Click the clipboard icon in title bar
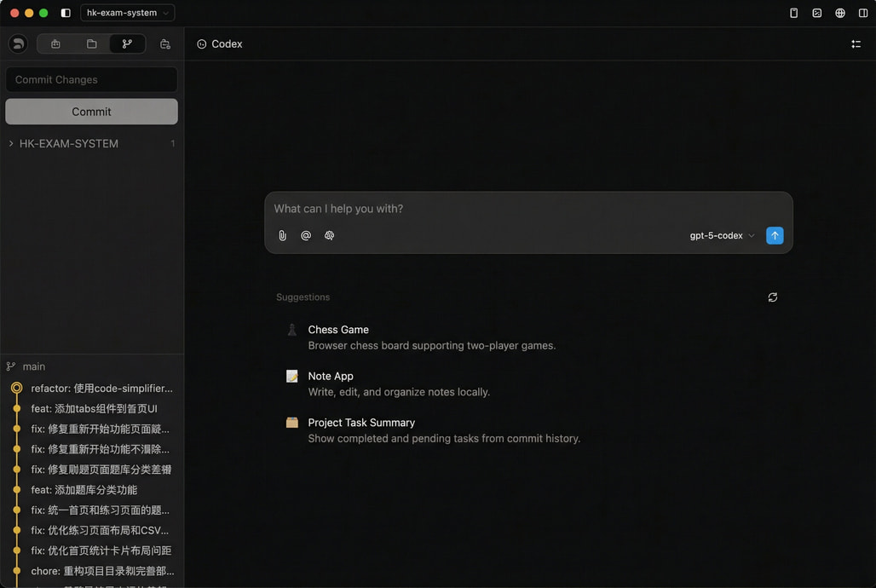The image size is (876, 588). 793,13
